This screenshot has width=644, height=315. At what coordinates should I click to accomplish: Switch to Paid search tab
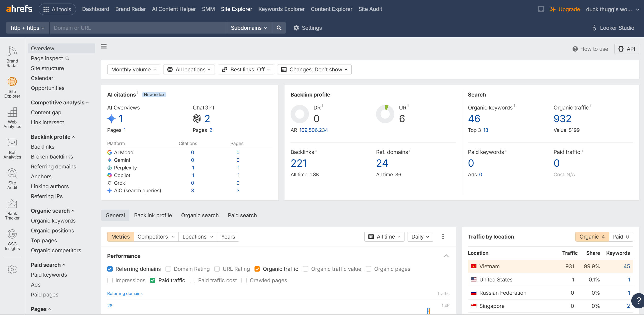[242, 215]
